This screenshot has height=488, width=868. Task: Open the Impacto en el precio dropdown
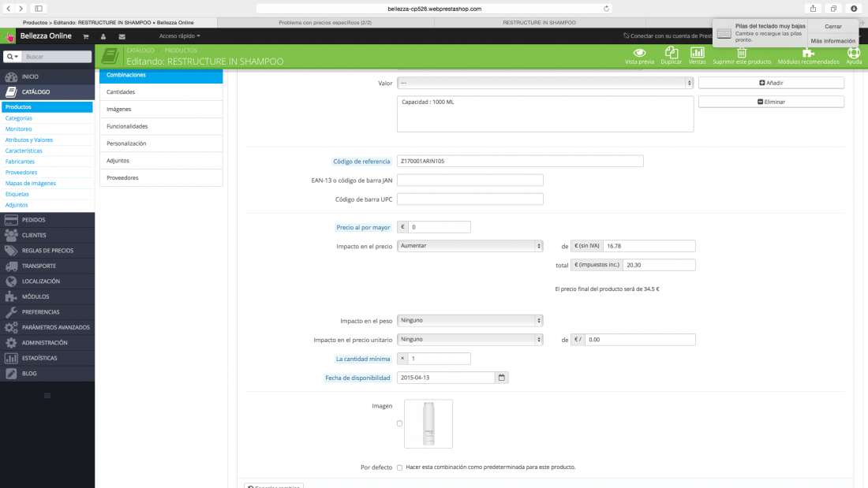[470, 246]
